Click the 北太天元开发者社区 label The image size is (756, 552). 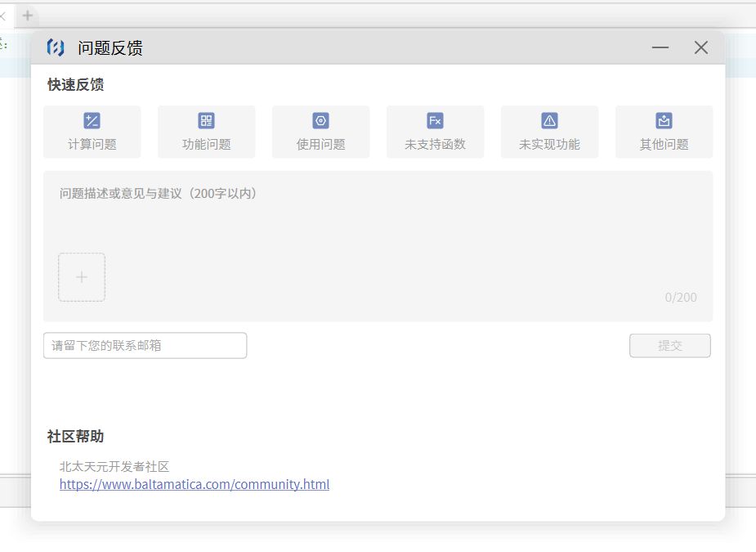pyautogui.click(x=114, y=467)
